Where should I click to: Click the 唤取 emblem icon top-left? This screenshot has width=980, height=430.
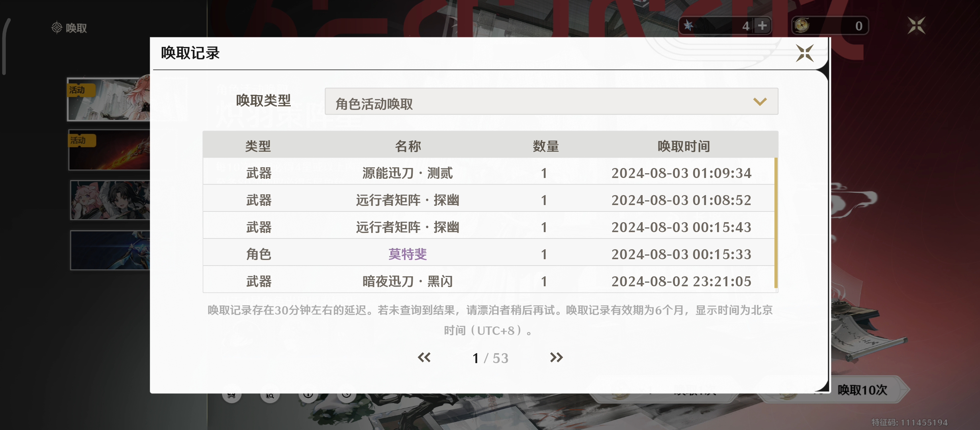click(57, 27)
